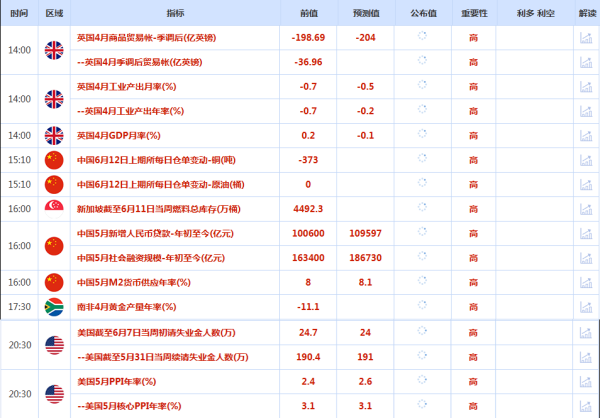Open 英国4月GDP月率 indicator
This screenshot has height=418, width=600.
pyautogui.click(x=119, y=136)
